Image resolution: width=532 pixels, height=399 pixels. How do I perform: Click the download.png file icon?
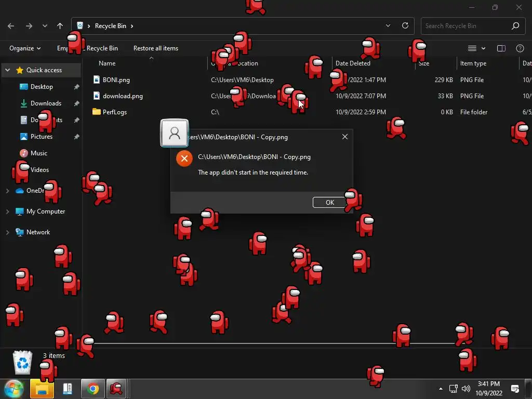[97, 96]
